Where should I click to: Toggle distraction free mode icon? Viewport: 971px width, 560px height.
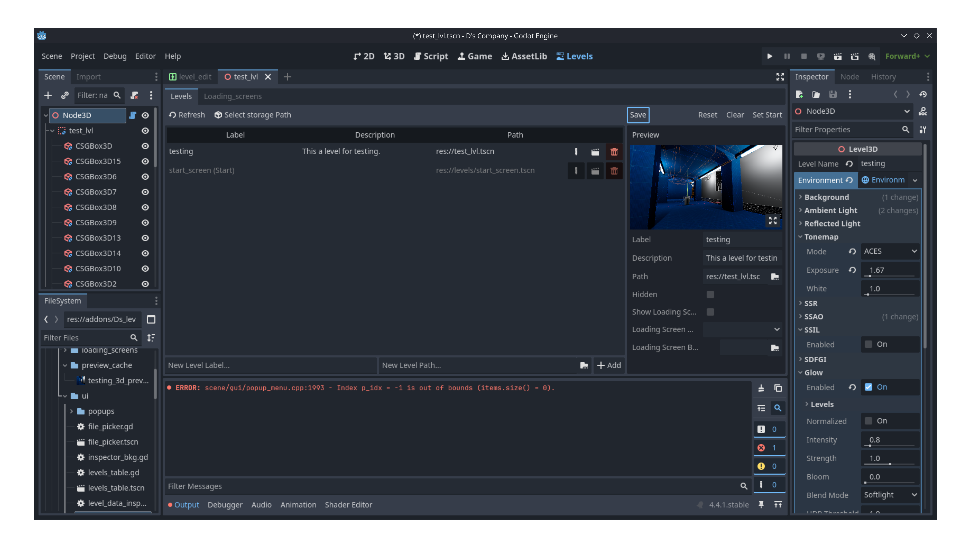coord(780,77)
